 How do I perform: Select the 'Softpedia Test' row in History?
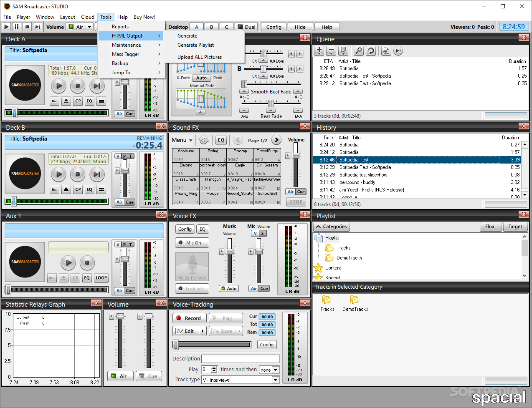417,160
